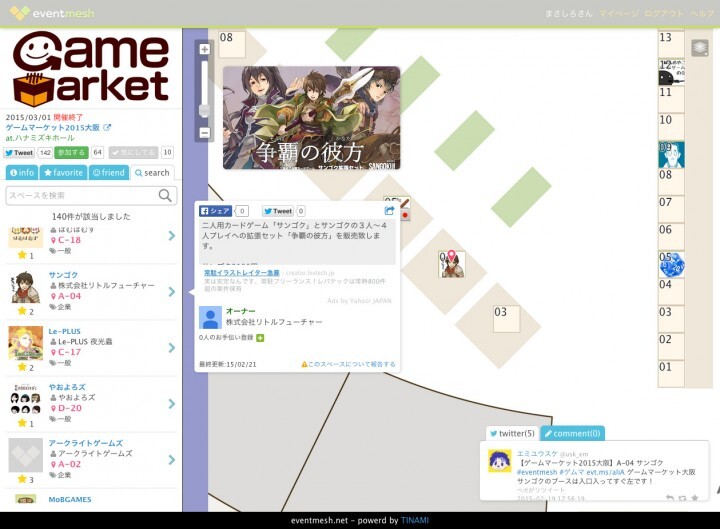Click booth 12 icon on right column

[671, 72]
